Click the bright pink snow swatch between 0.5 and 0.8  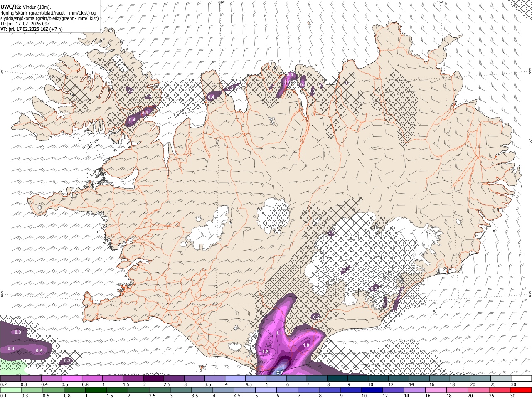click(72, 379)
